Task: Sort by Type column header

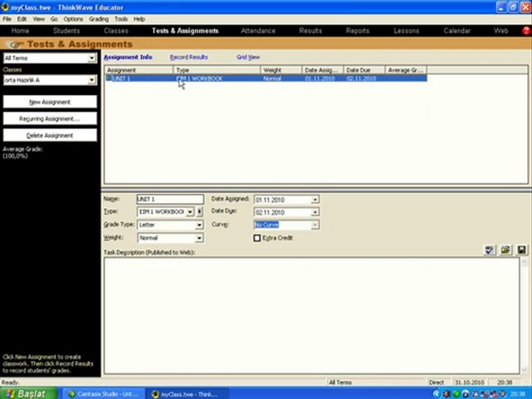Action: tap(217, 70)
